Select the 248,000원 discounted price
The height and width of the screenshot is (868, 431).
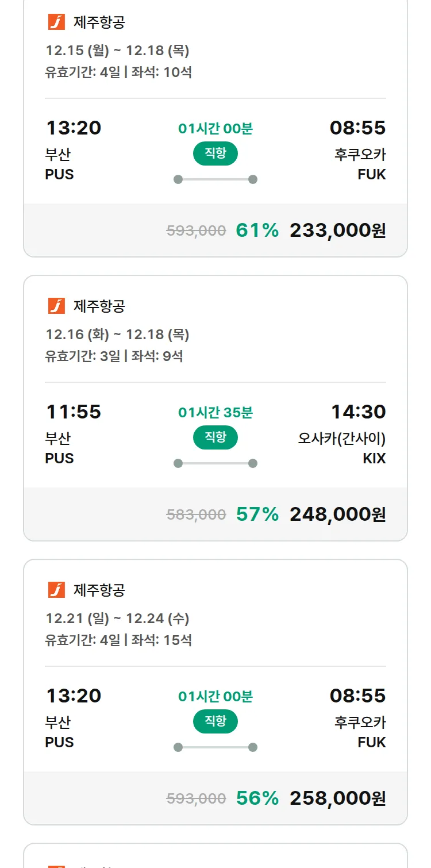click(x=337, y=514)
